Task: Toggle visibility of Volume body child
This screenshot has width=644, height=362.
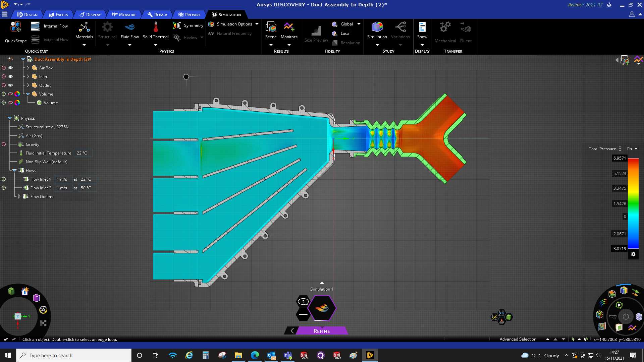Action: (10, 103)
